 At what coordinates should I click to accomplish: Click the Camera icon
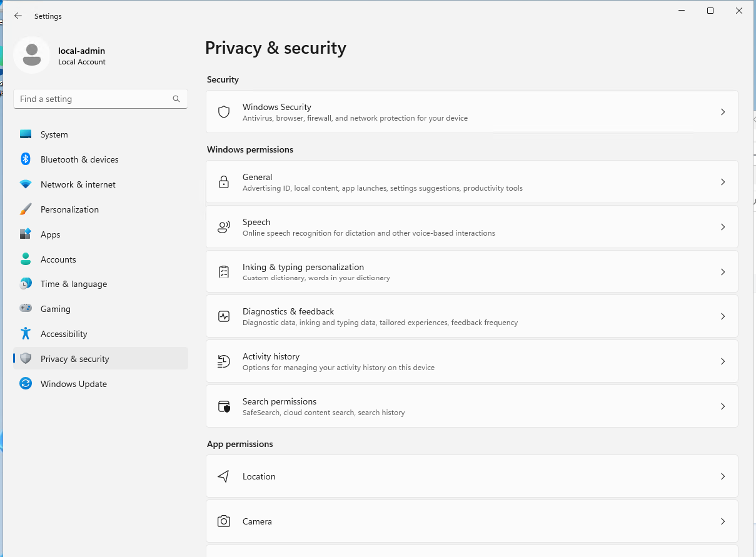224,521
